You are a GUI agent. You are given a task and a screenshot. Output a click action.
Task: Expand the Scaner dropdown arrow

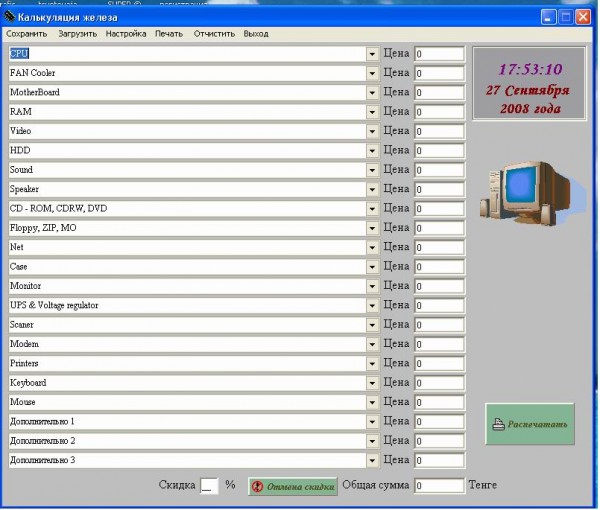pyautogui.click(x=372, y=325)
